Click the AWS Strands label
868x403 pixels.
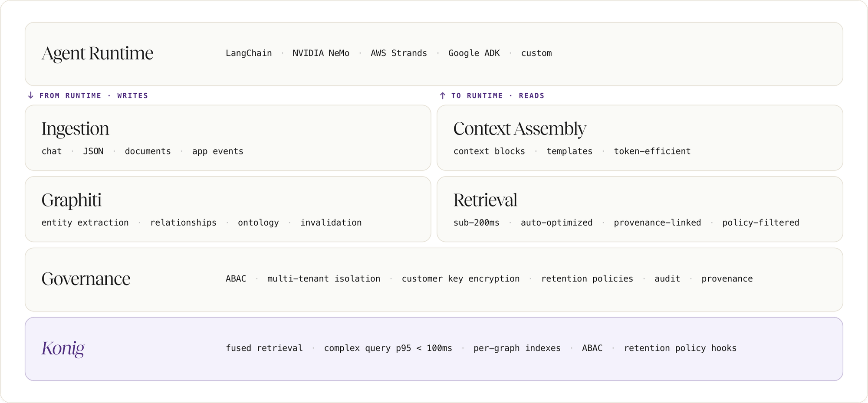399,53
